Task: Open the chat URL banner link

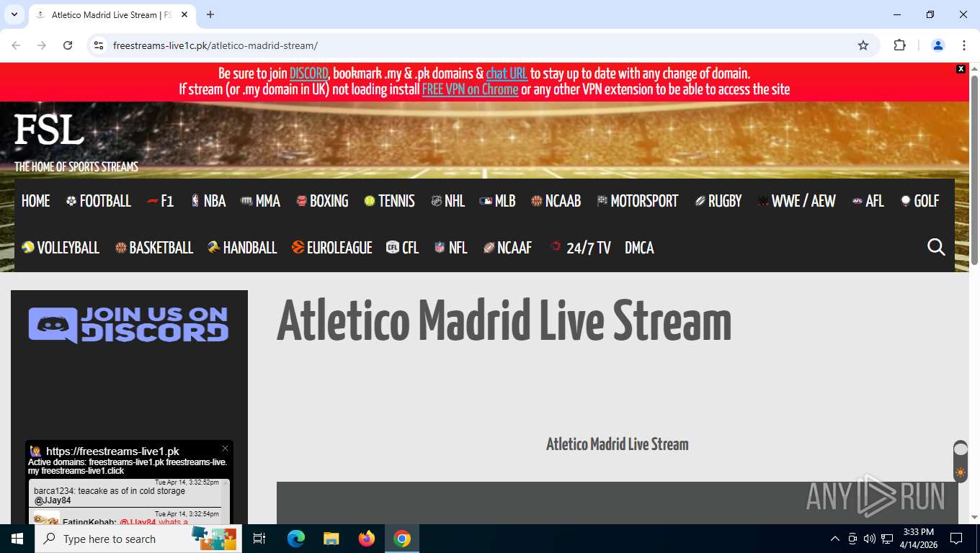Action: 507,73
